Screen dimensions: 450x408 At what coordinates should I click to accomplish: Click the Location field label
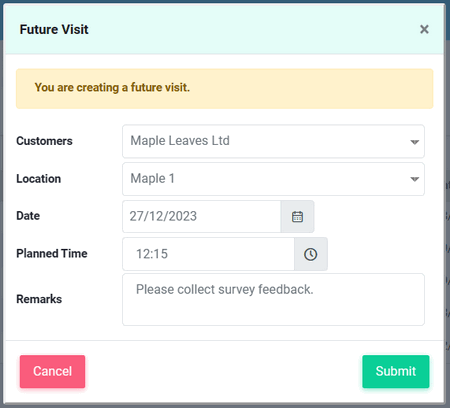39,179
